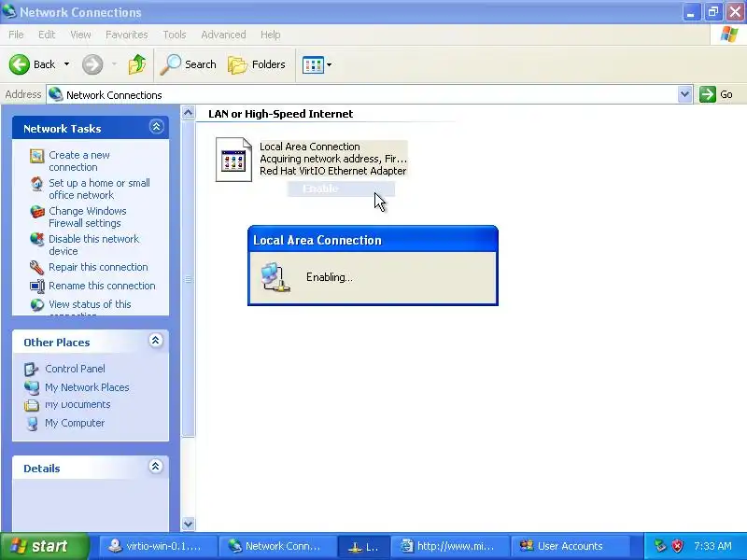Switch to User Accounts taskbar button
This screenshot has width=747, height=560.
click(570, 546)
